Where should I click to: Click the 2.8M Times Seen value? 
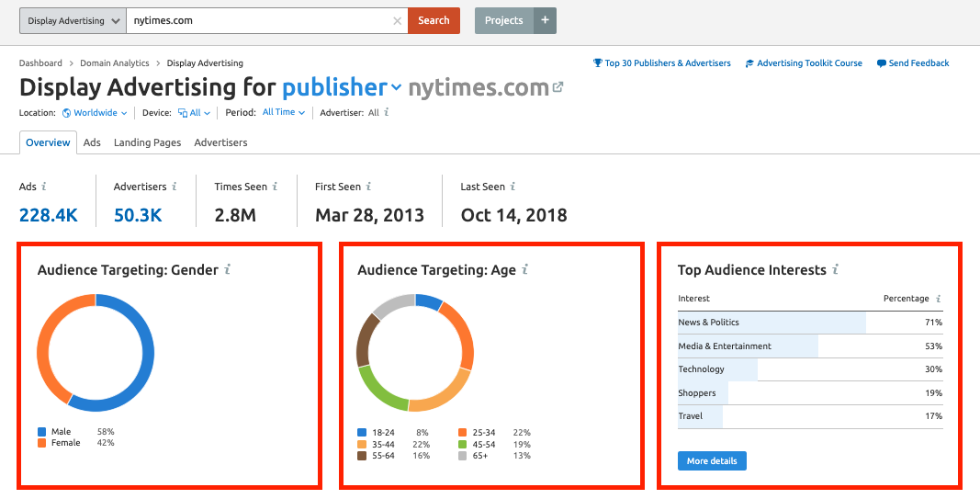point(235,216)
